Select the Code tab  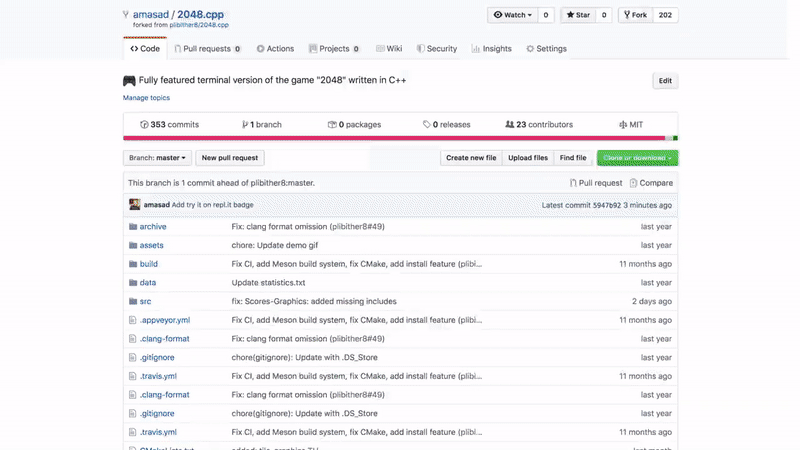[145, 48]
